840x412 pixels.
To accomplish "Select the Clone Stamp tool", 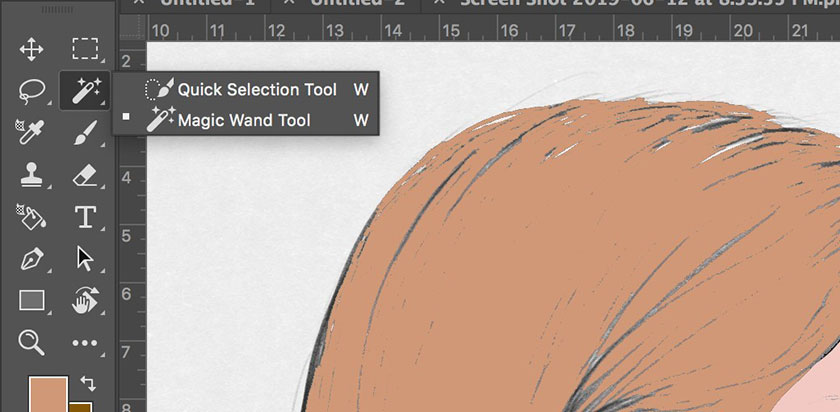I will click(32, 175).
